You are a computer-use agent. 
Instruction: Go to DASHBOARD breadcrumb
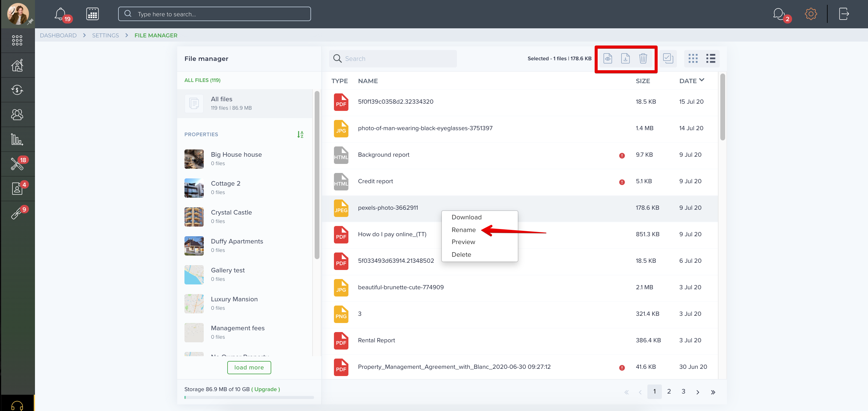pyautogui.click(x=58, y=35)
